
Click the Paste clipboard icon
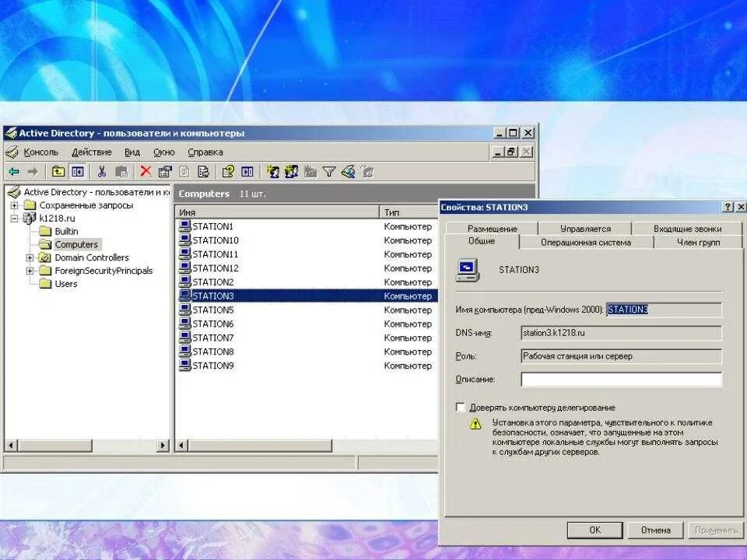coord(121,172)
